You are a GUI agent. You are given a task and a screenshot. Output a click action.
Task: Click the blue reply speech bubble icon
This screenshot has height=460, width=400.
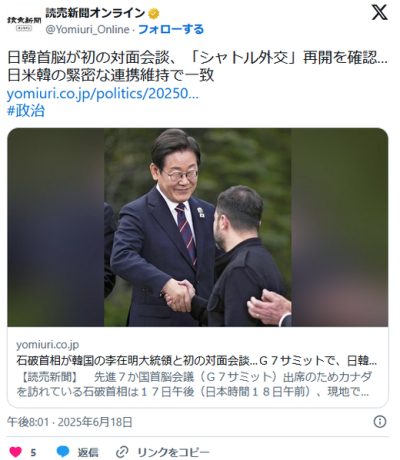click(x=63, y=452)
